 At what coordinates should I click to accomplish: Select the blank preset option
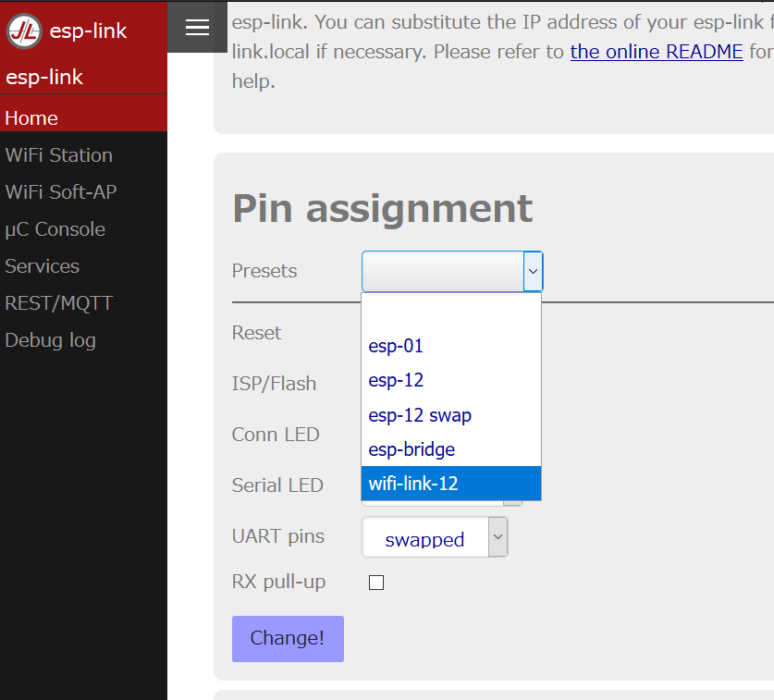[451, 311]
